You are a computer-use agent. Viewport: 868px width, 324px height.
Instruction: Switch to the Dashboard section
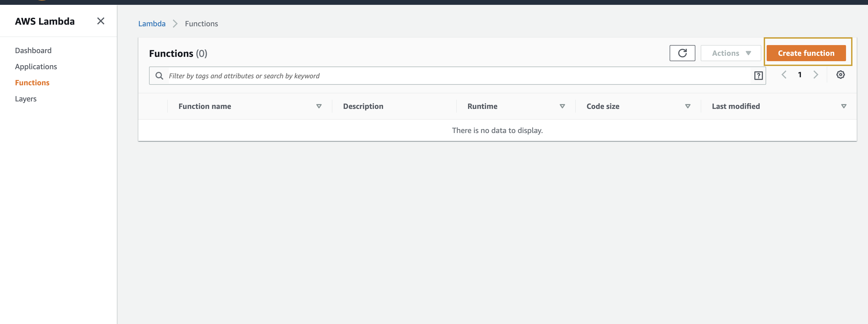33,50
